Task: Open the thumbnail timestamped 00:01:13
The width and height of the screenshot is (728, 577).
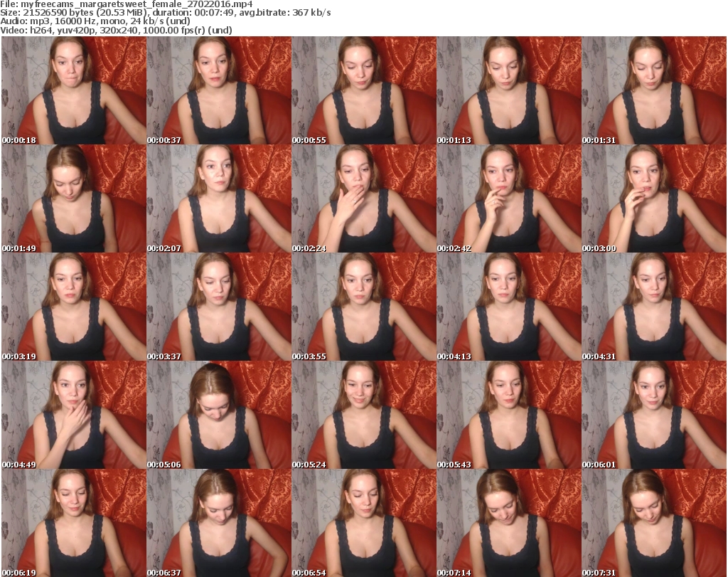Action: (x=508, y=90)
